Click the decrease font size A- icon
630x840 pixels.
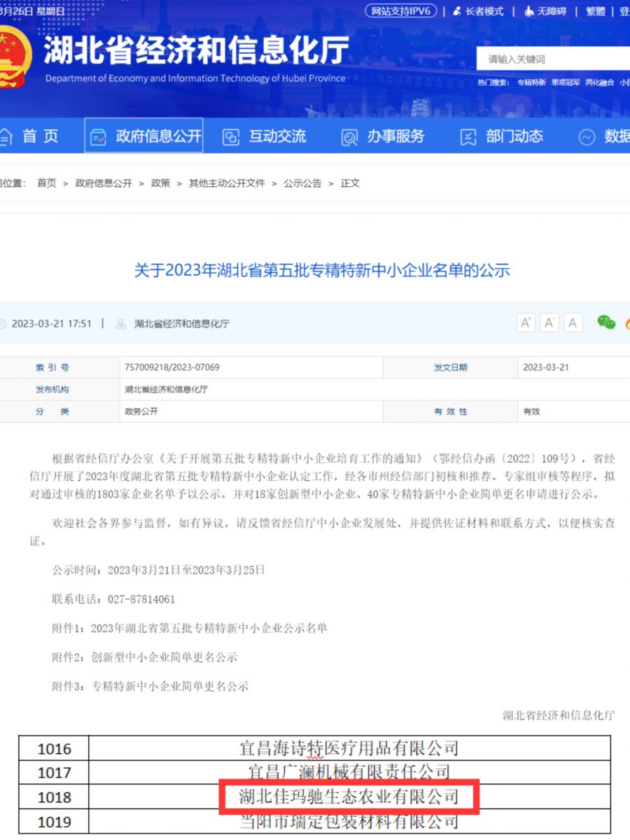coord(549,323)
